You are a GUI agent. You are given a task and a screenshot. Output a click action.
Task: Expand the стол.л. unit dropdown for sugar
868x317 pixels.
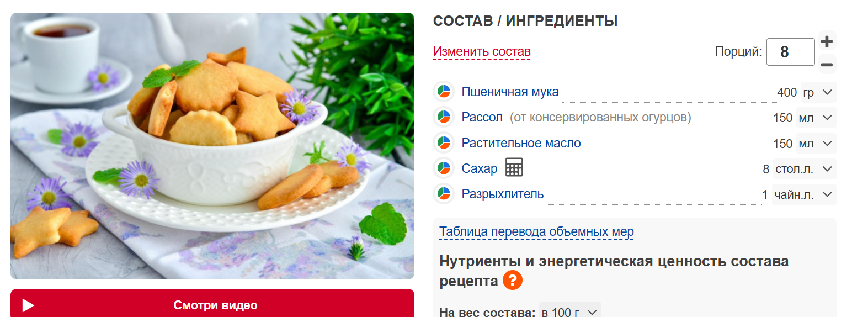coord(804,169)
